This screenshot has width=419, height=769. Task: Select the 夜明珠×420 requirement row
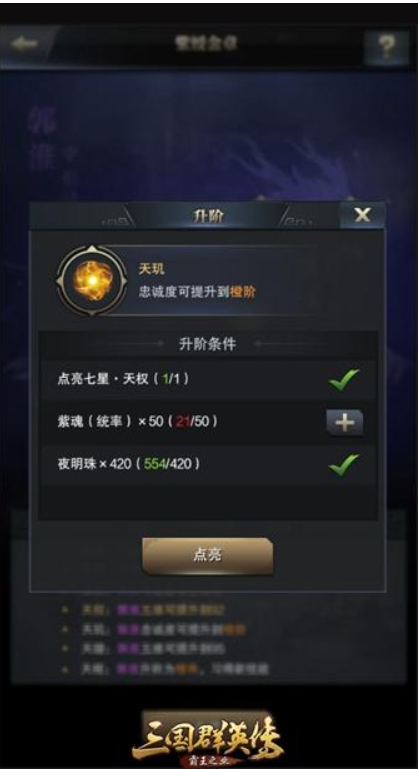208,464
